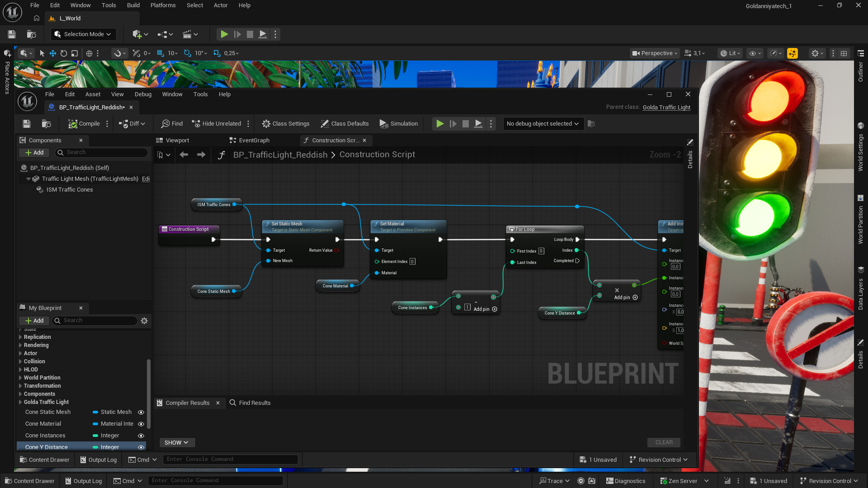
Task: Select BP_TrafficLight_Reddish (Self) root
Action: point(70,168)
